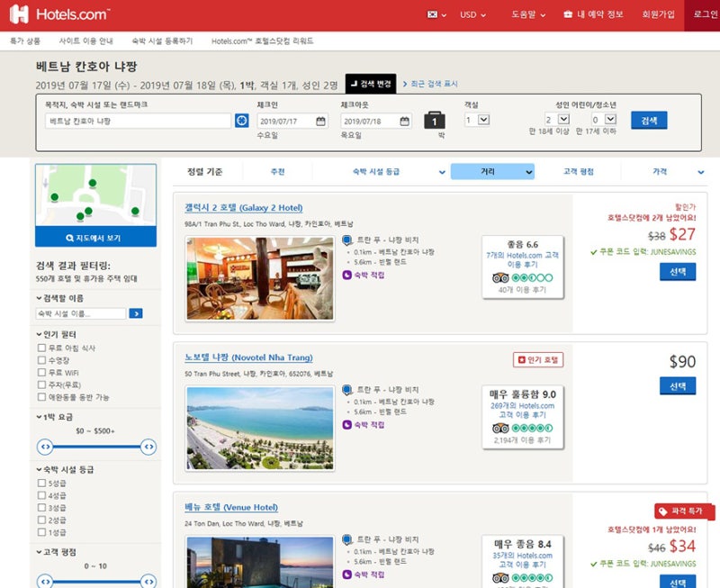Click the 1 night suitcase icon
720x588 pixels.
point(435,120)
